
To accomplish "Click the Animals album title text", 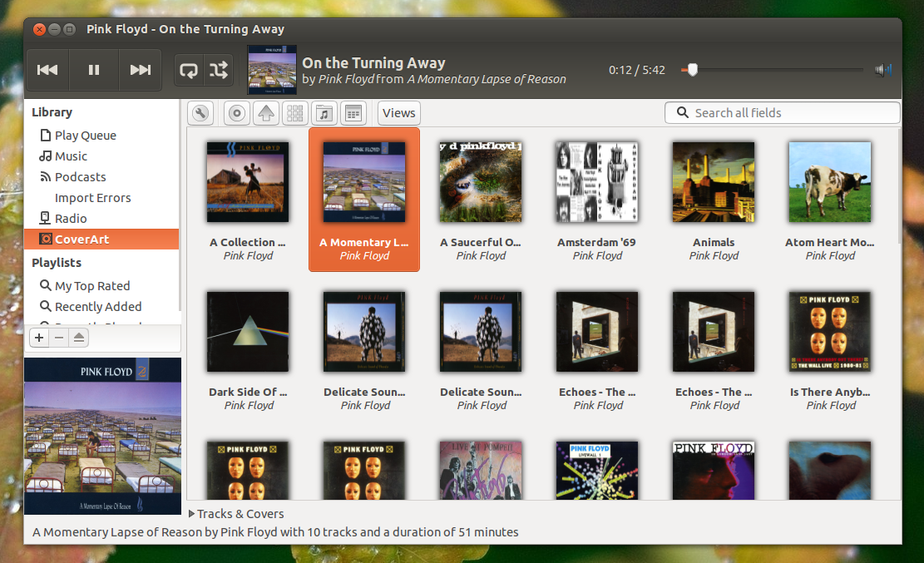I will coord(714,242).
